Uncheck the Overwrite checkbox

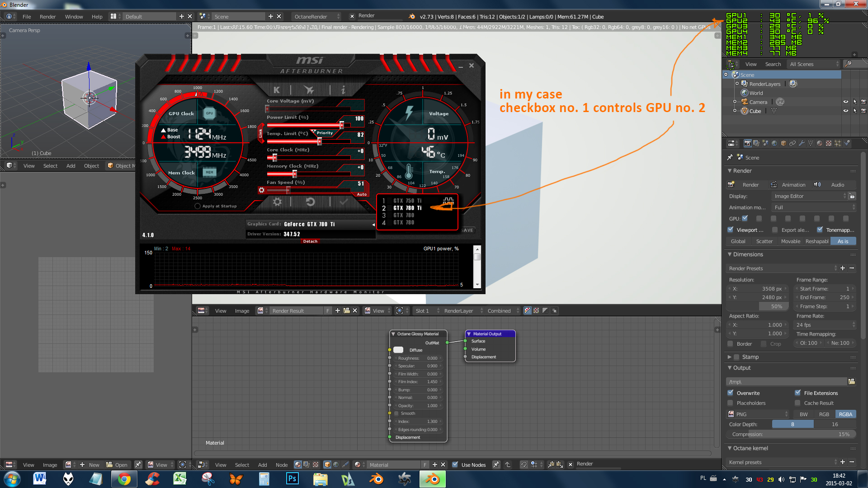(731, 393)
